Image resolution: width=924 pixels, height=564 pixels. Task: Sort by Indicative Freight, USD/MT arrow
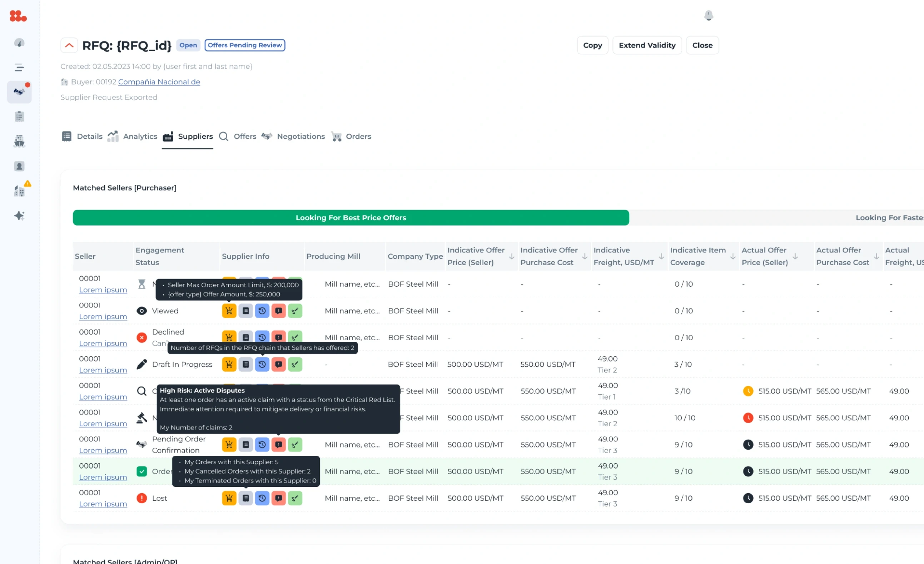pos(661,257)
